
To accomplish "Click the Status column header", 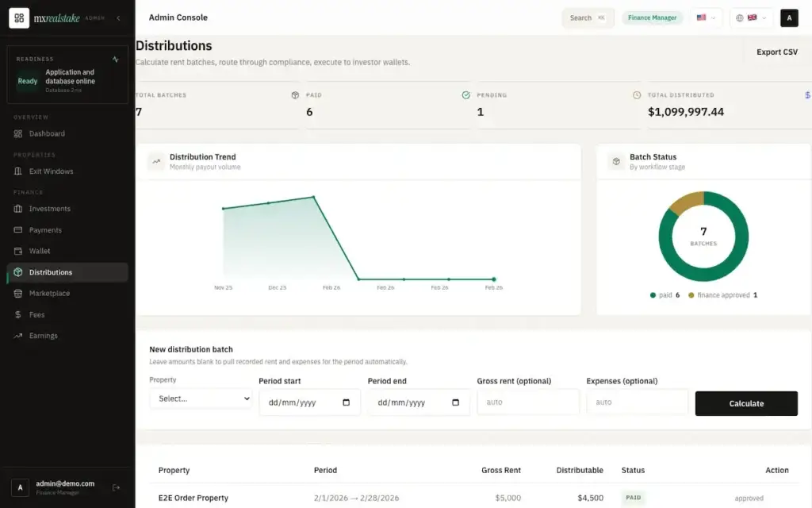I will [x=633, y=471].
